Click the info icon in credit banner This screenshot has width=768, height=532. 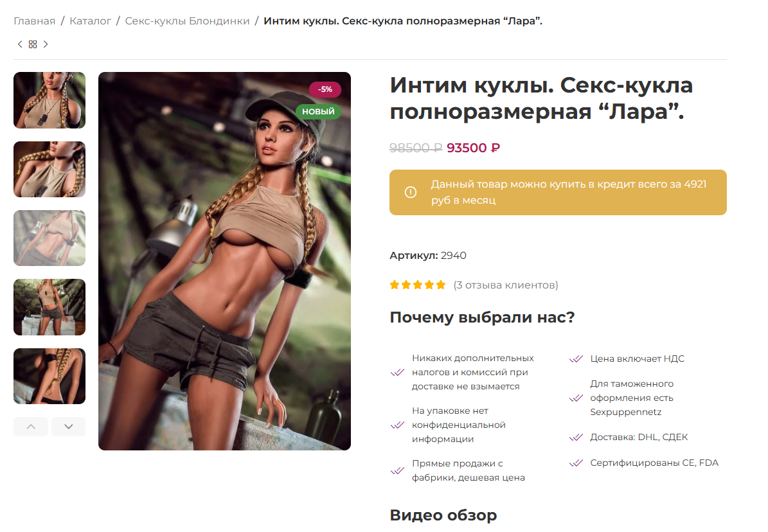coord(411,193)
